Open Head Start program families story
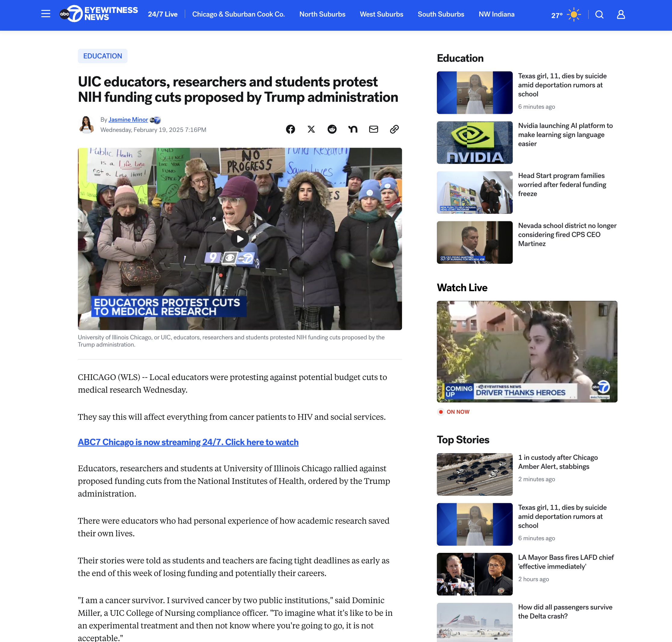Viewport: 672px width, 642px height. 562,185
